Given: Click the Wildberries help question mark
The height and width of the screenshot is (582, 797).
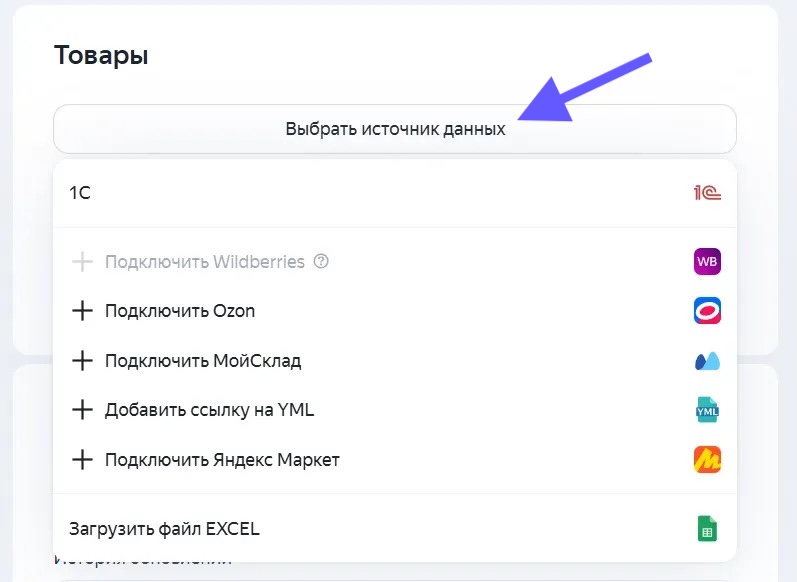Looking at the screenshot, I should tap(321, 262).
